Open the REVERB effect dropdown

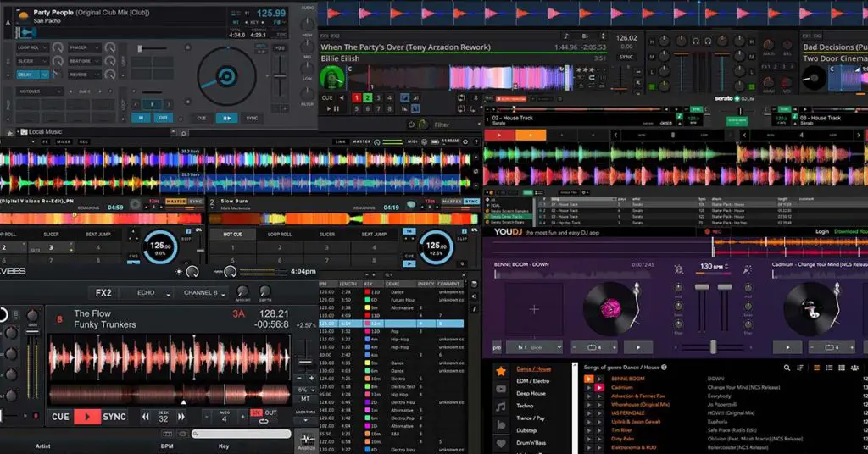click(84, 74)
